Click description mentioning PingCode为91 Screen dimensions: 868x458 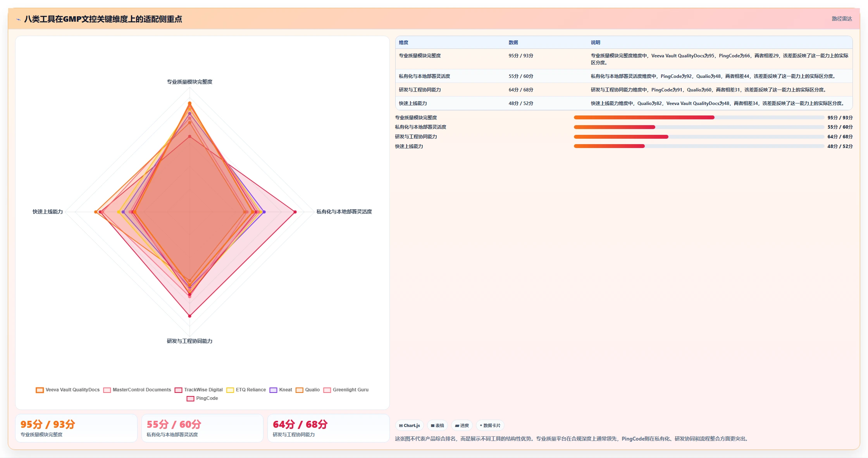click(708, 90)
